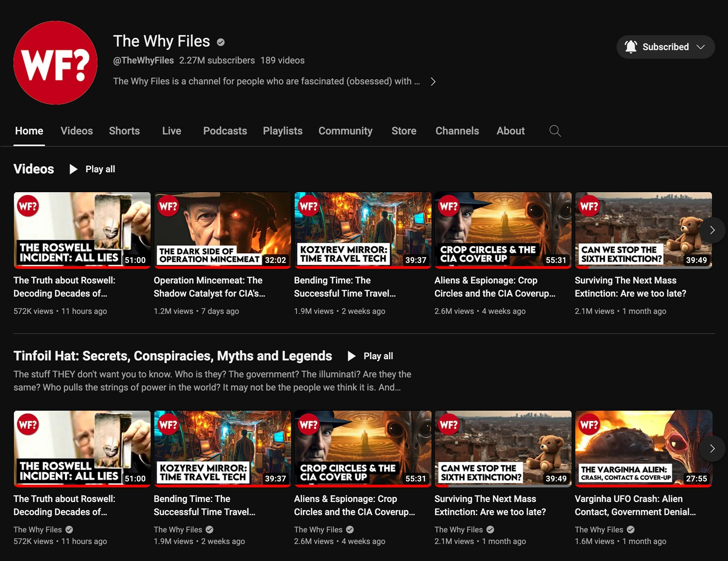The image size is (728, 561).
Task: Open the Channels tab
Action: pyautogui.click(x=457, y=131)
